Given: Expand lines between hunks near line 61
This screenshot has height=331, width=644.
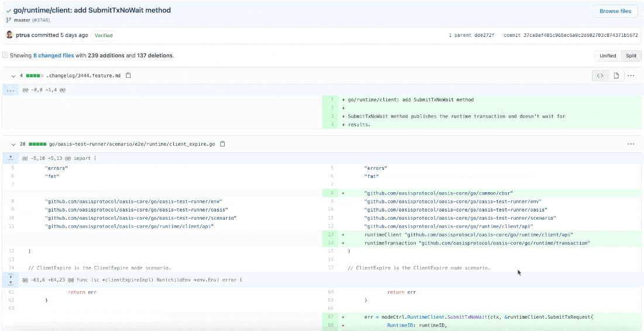Looking at the screenshot, I should pos(11,279).
